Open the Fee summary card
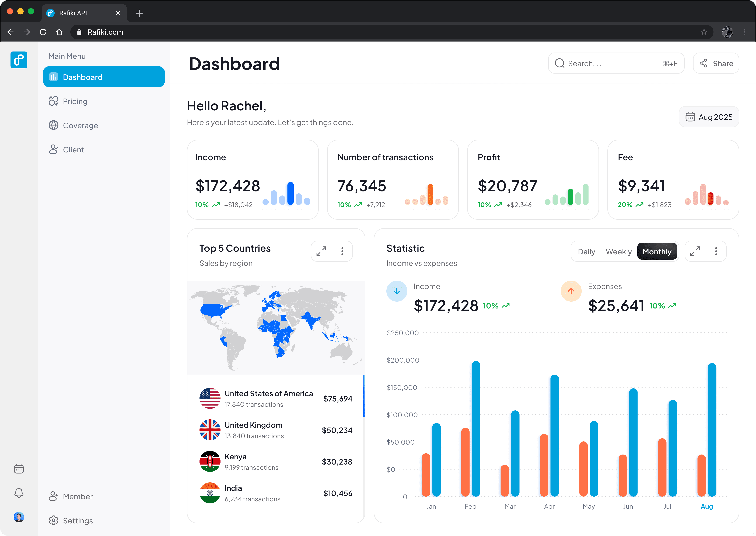756x536 pixels. [x=673, y=180]
